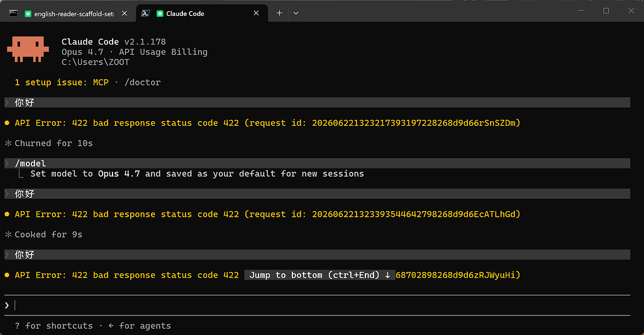This screenshot has width=644, height=335.
Task: Open the new-tab profile dropdown
Action: click(296, 13)
